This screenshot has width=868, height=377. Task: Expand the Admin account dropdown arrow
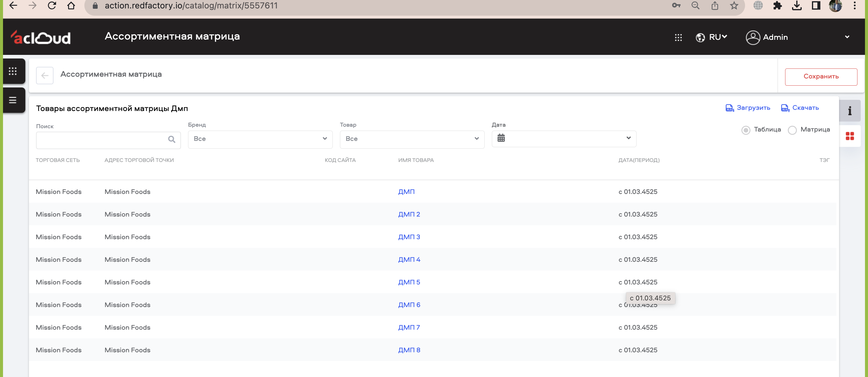tap(847, 37)
